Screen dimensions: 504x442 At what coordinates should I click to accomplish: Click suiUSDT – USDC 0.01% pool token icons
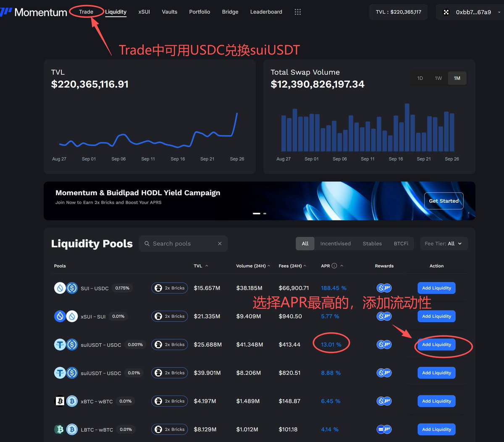[x=66, y=373]
